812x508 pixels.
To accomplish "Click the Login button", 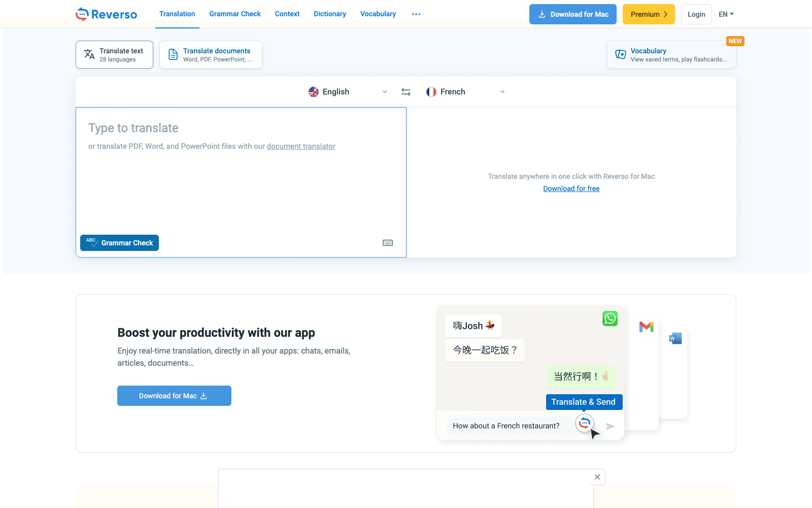I will click(696, 14).
